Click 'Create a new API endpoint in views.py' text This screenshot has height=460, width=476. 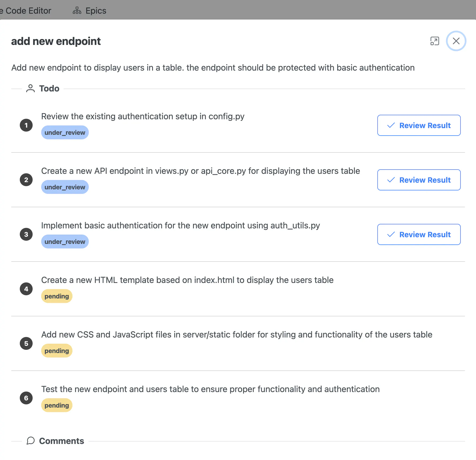tap(115, 171)
